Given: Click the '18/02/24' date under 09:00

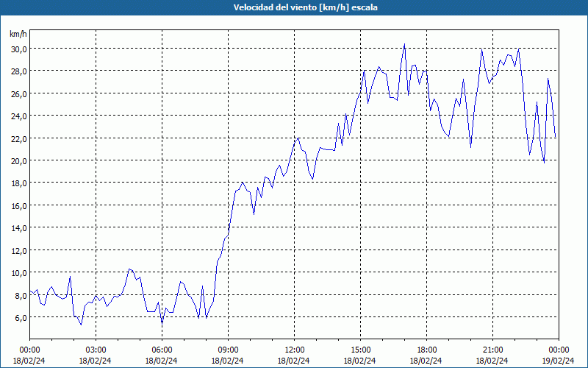Looking at the screenshot, I should 228,361.
